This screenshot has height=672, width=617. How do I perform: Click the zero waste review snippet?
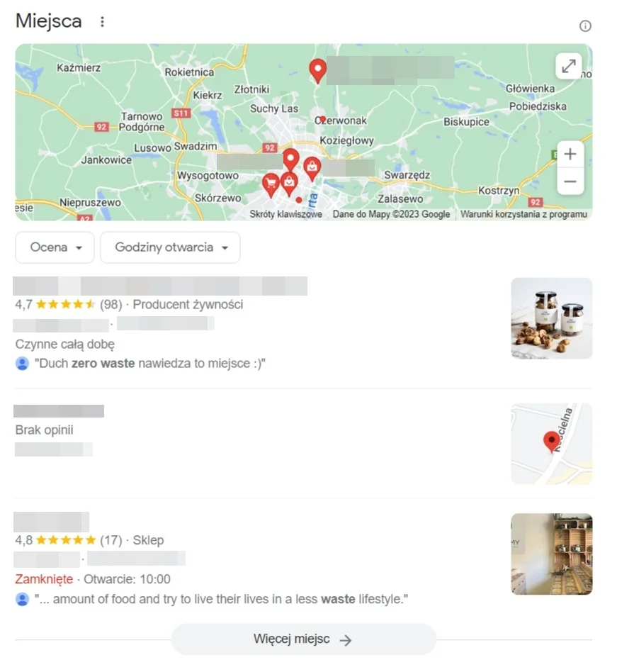pos(150,364)
